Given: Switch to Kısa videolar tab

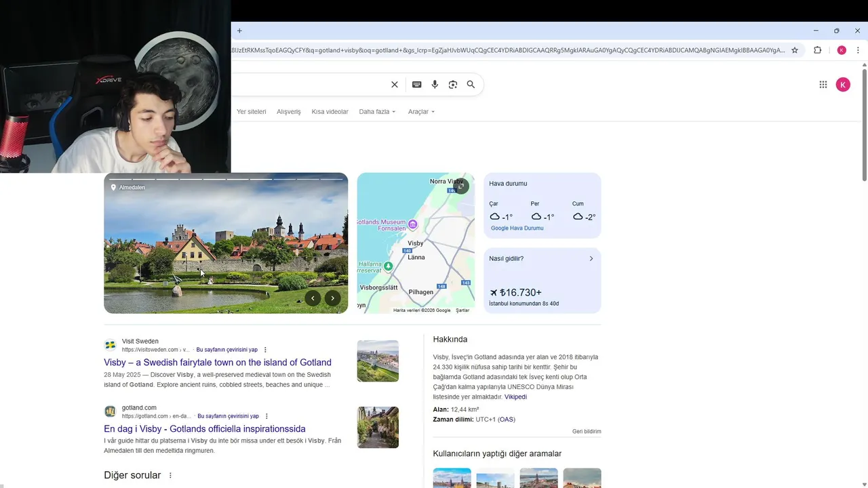Looking at the screenshot, I should 330,112.
